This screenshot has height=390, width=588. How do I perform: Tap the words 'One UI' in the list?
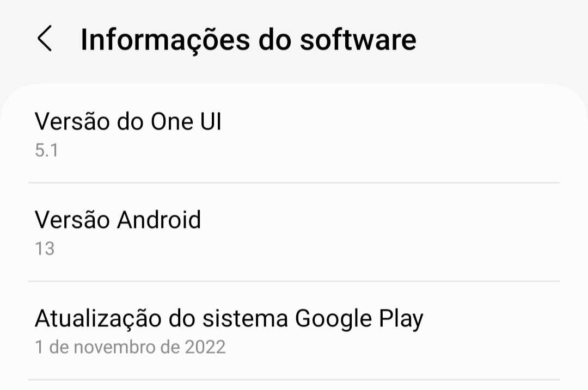[x=186, y=121]
